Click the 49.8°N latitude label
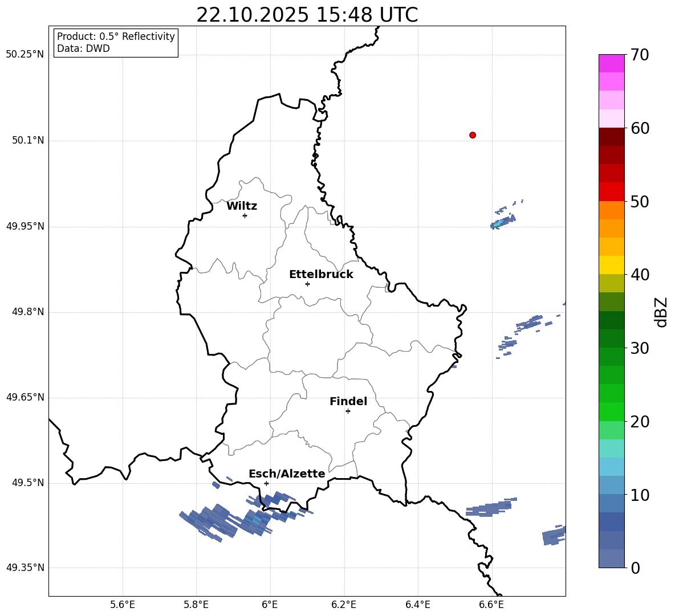Screen dimensions: 675x616 [x=28, y=312]
